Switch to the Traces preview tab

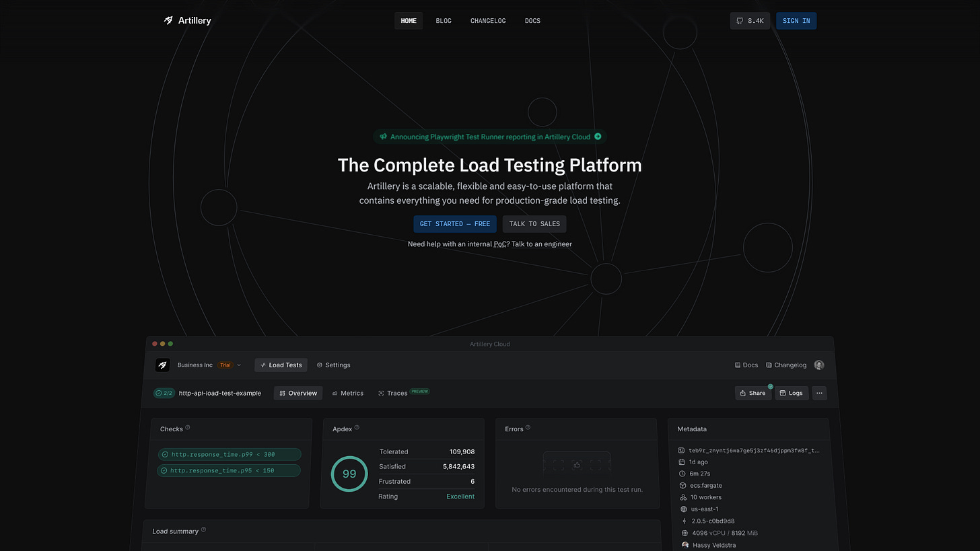pyautogui.click(x=403, y=393)
